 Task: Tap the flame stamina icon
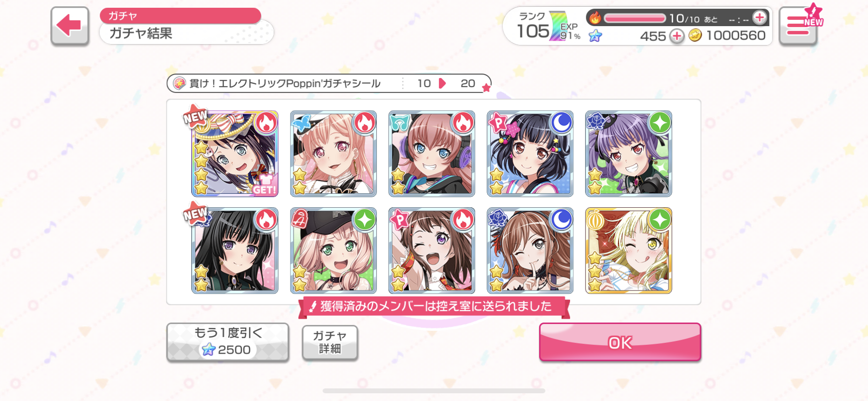coord(595,18)
